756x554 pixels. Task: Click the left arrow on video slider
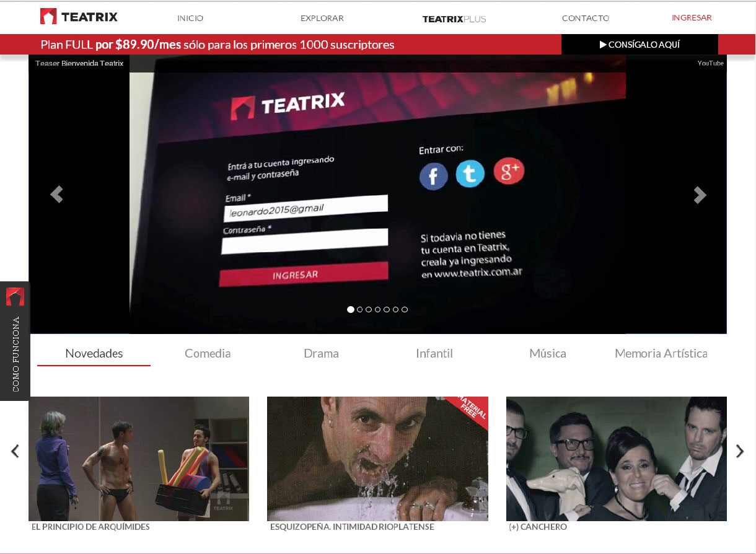click(56, 195)
